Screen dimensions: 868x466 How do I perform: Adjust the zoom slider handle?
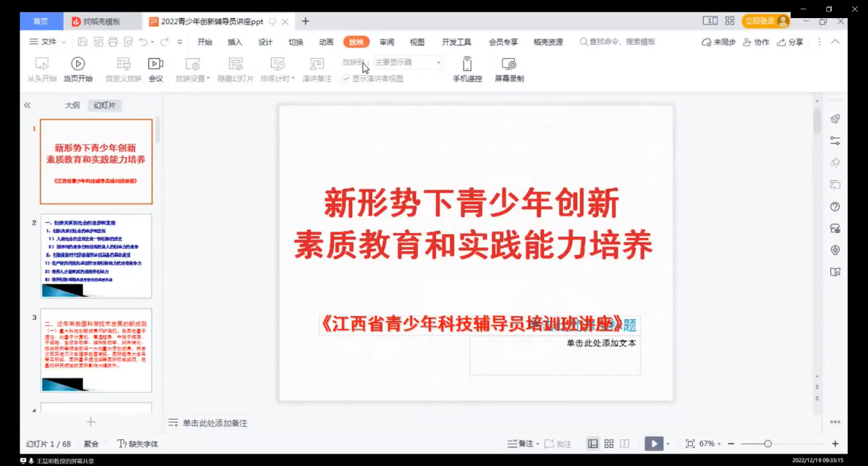tap(767, 444)
